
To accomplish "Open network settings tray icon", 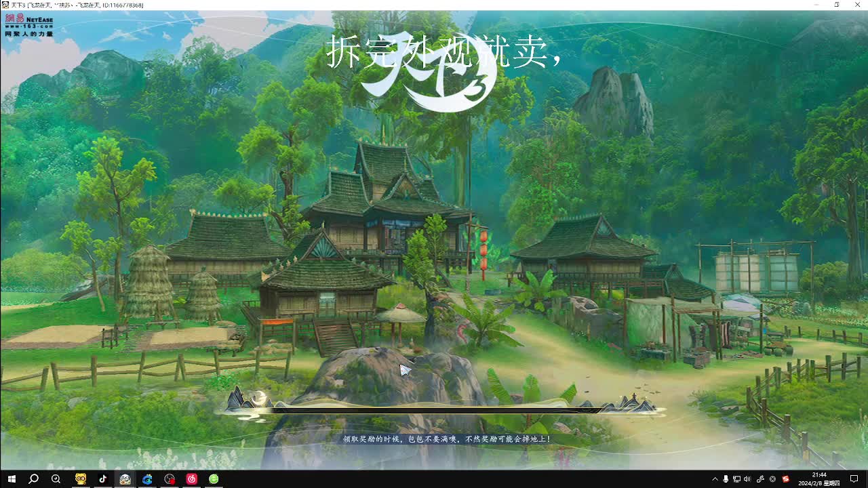I will pos(737,479).
